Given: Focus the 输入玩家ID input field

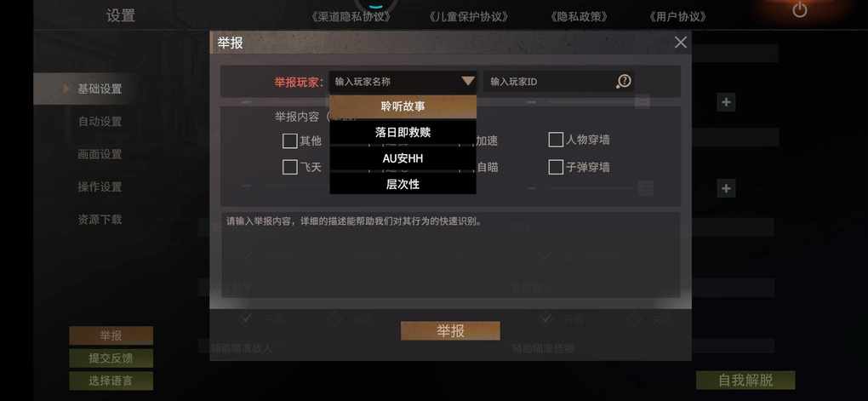Looking at the screenshot, I should coord(549,82).
